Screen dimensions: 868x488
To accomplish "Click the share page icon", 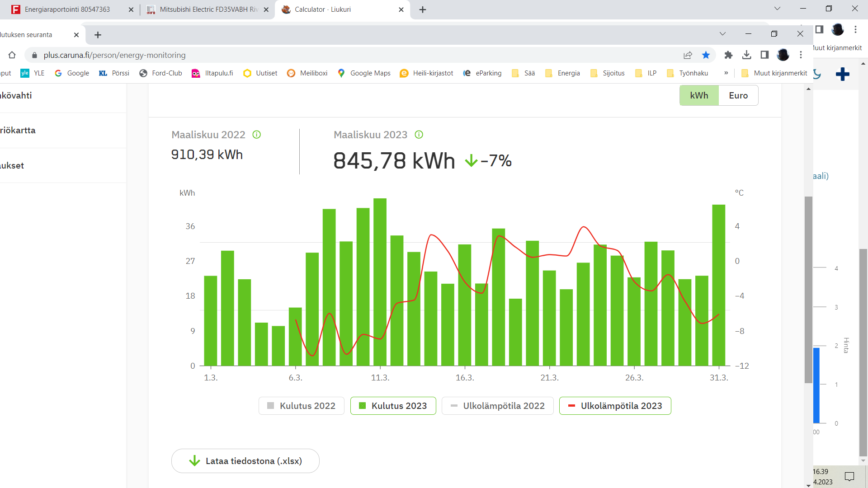I will point(688,55).
